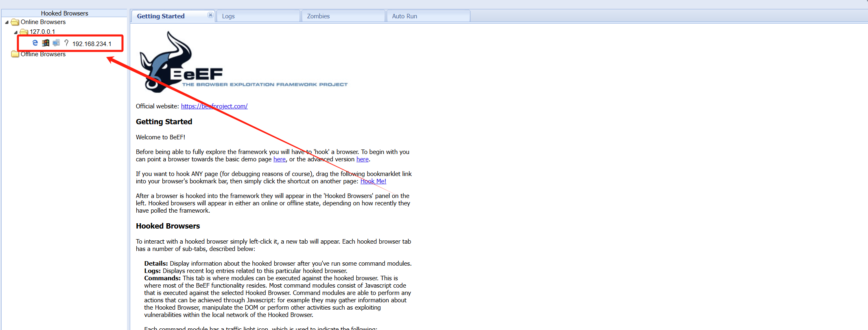The image size is (868, 330).
Task: Click the 'Details:' description label
Action: coord(156,264)
